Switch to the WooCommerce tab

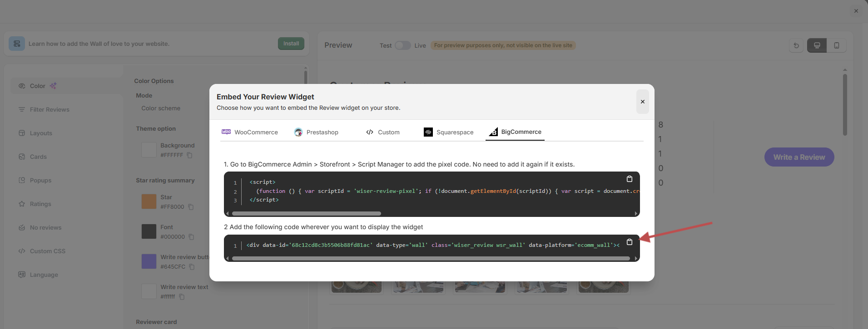click(x=250, y=132)
